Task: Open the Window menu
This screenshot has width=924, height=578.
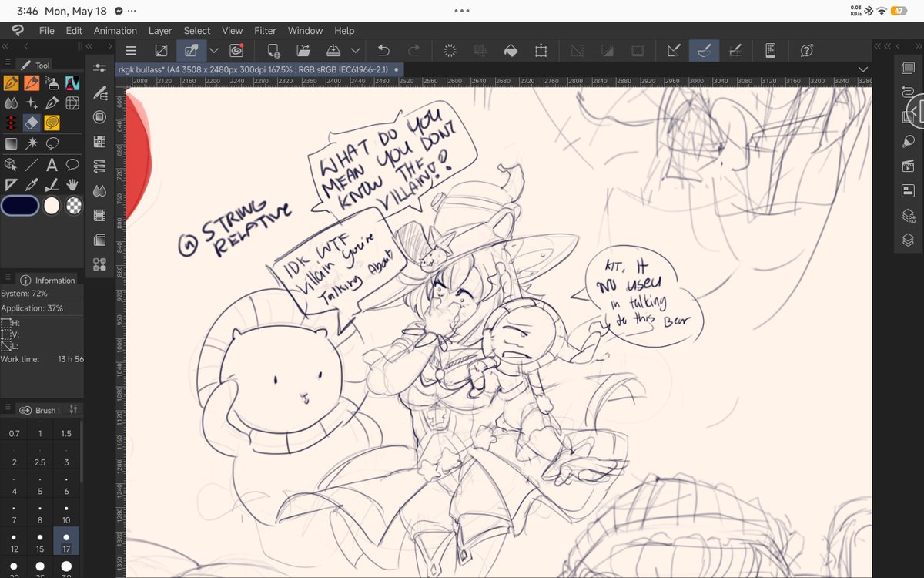Action: [305, 31]
